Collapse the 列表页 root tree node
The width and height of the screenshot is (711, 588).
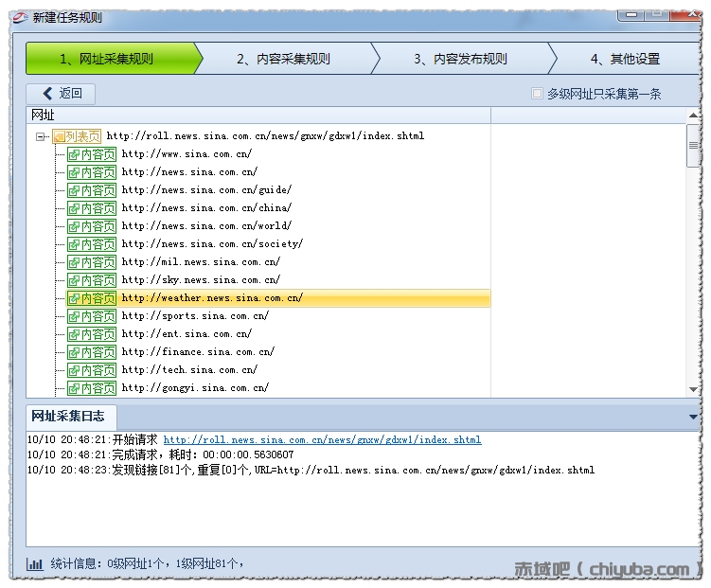[41, 136]
